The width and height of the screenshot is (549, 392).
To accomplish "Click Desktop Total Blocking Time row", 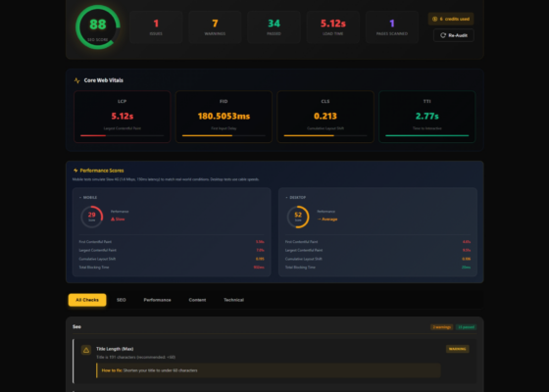I will 377,268.
